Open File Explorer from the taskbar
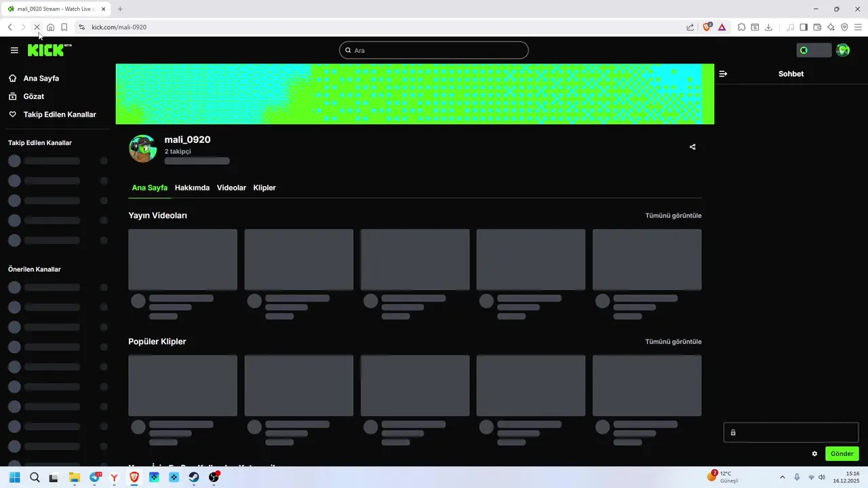868x488 pixels. pyautogui.click(x=74, y=477)
